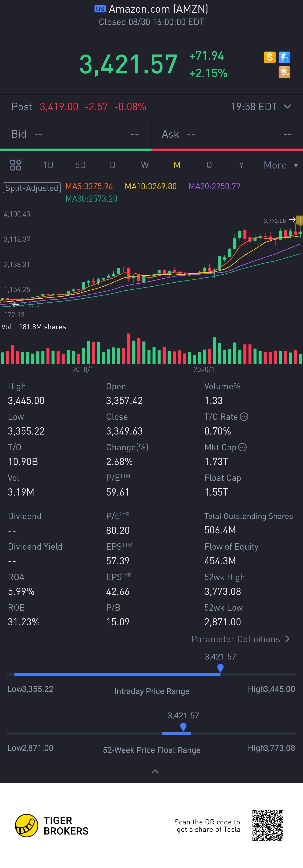Tap the US market flag badge
Screen dimensions: 303x868
(100, 9)
